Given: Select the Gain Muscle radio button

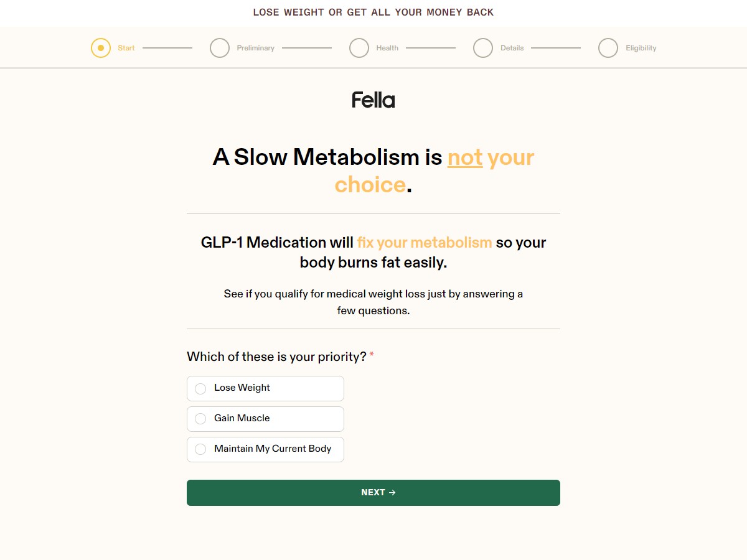Looking at the screenshot, I should click(x=200, y=419).
